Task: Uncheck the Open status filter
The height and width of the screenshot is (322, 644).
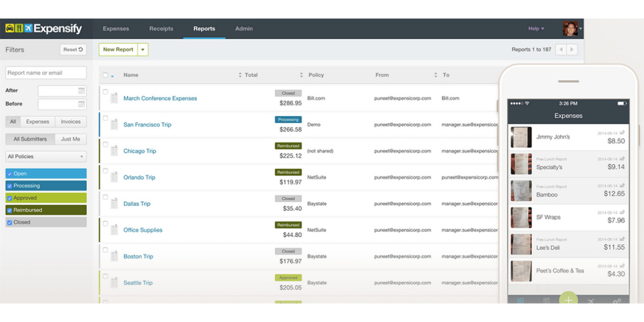Action: tap(10, 174)
